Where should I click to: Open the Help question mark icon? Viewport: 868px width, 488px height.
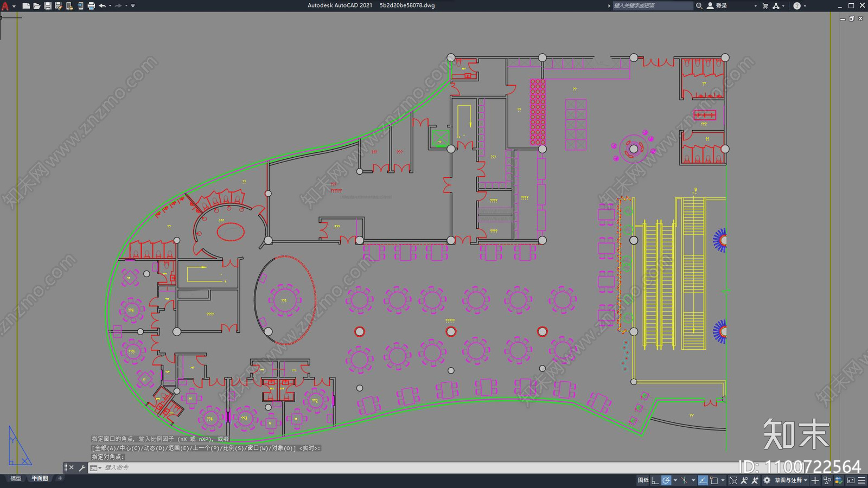coord(797,6)
